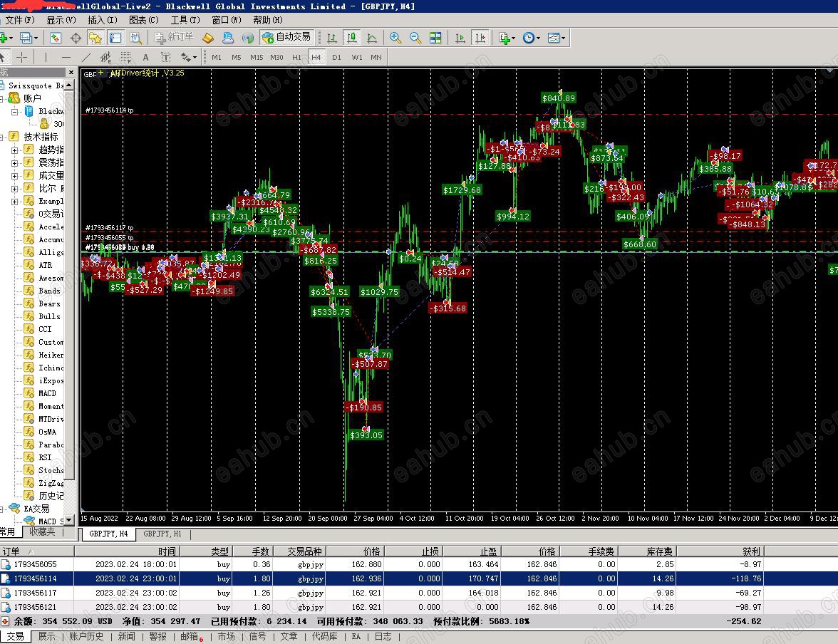
Task: Open the Data Window crosshair-target icon
Action: click(76, 38)
